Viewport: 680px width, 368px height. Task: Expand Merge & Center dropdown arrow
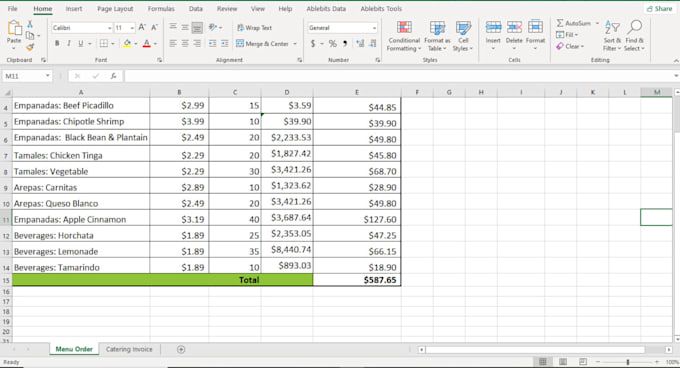click(x=295, y=43)
